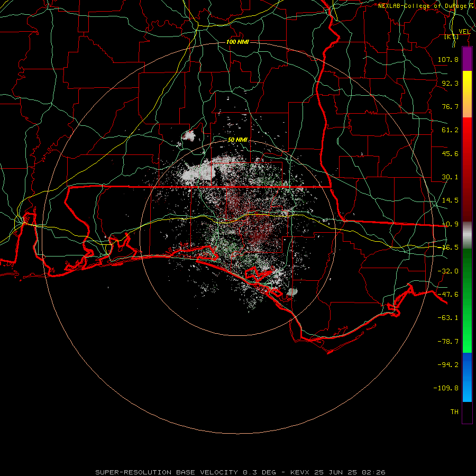Screen dimensions: 476x476
Task: Click the [KT] units label
Action: click(452, 36)
